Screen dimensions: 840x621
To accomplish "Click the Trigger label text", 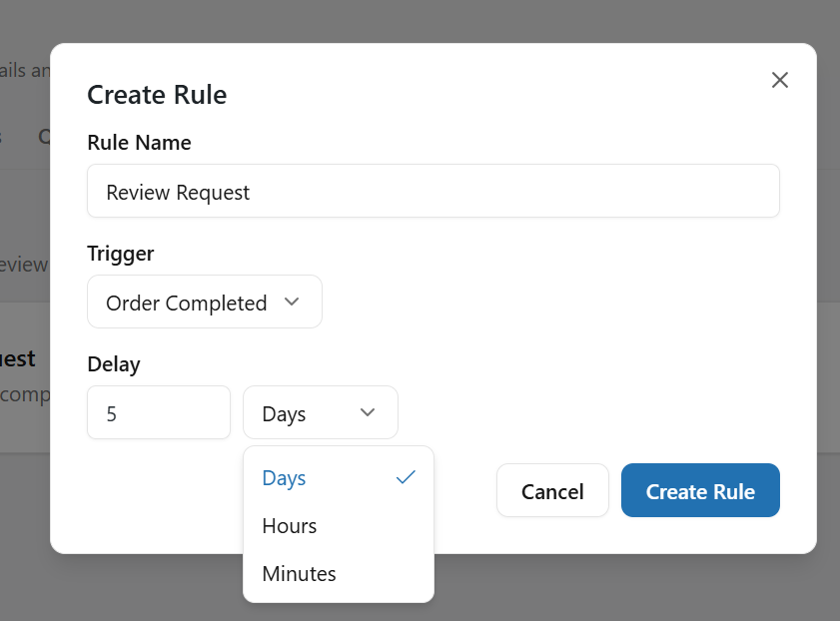I will (x=121, y=254).
